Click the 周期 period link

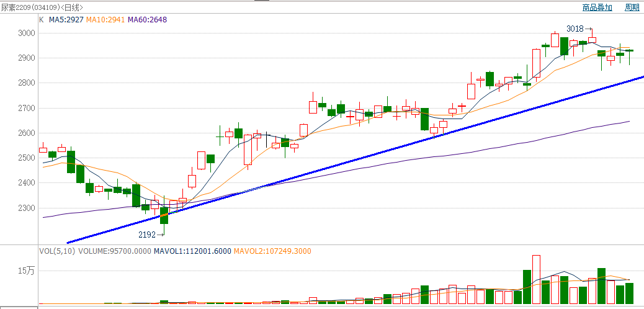[632, 7]
